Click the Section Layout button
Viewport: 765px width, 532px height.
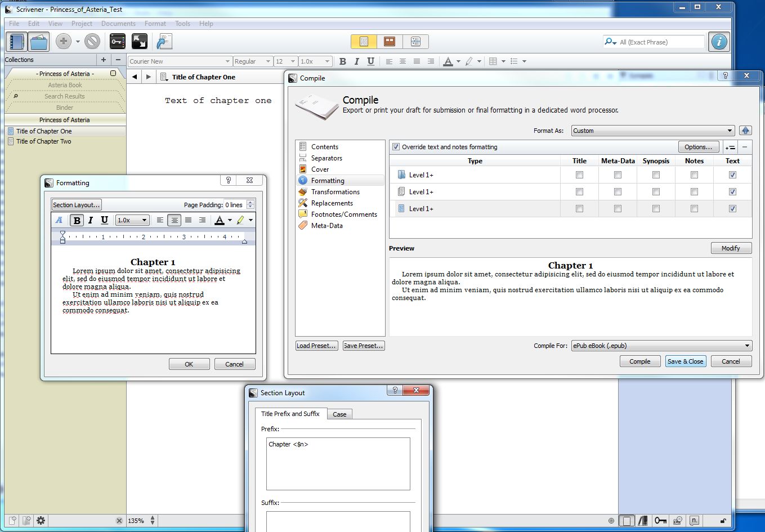tap(77, 205)
